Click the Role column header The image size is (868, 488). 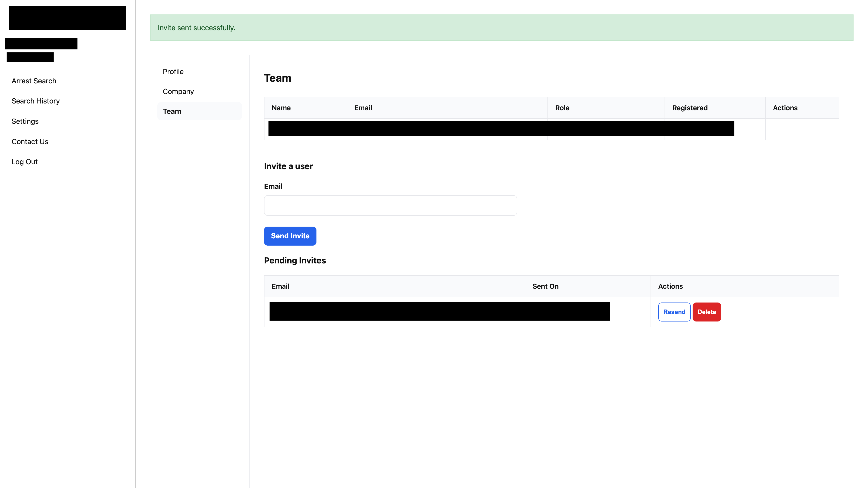point(562,108)
